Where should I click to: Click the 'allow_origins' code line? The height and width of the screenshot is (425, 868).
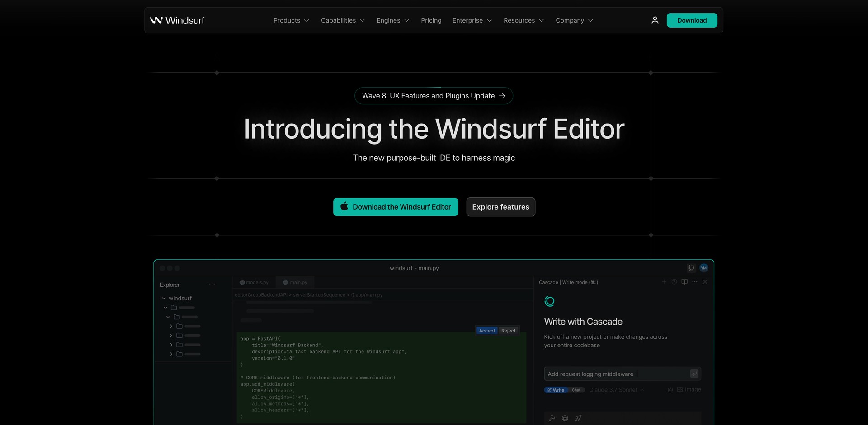click(280, 397)
